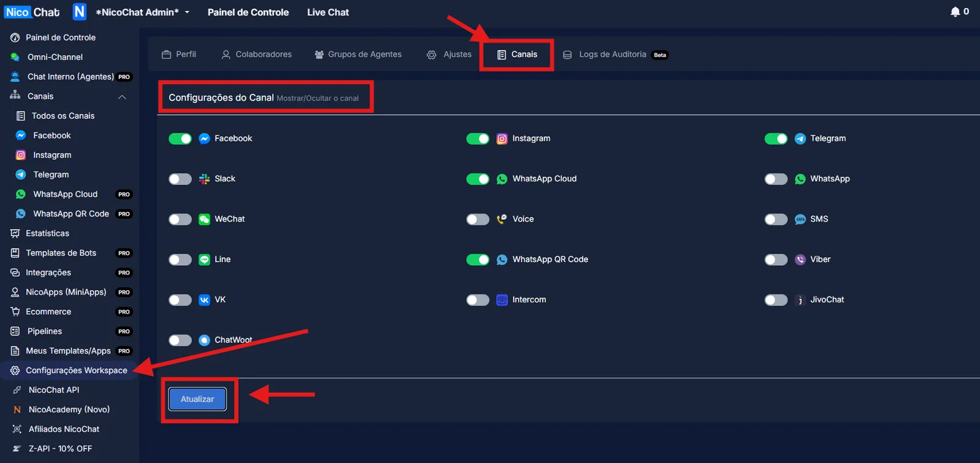Enable the WeChat channel toggle

[180, 219]
